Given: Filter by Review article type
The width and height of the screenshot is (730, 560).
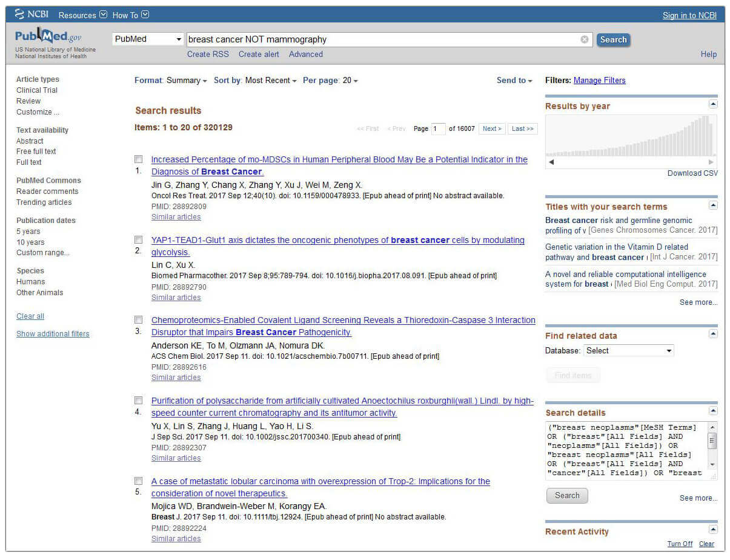Looking at the screenshot, I should (x=28, y=101).
